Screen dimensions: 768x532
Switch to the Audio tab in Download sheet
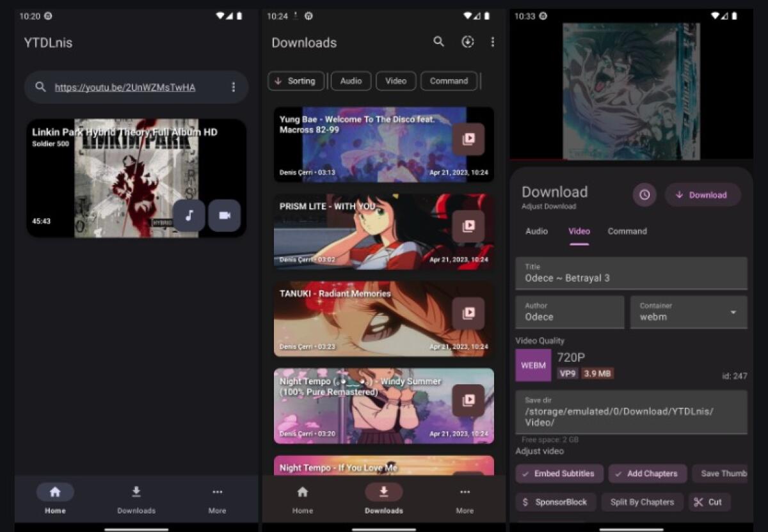coord(536,231)
